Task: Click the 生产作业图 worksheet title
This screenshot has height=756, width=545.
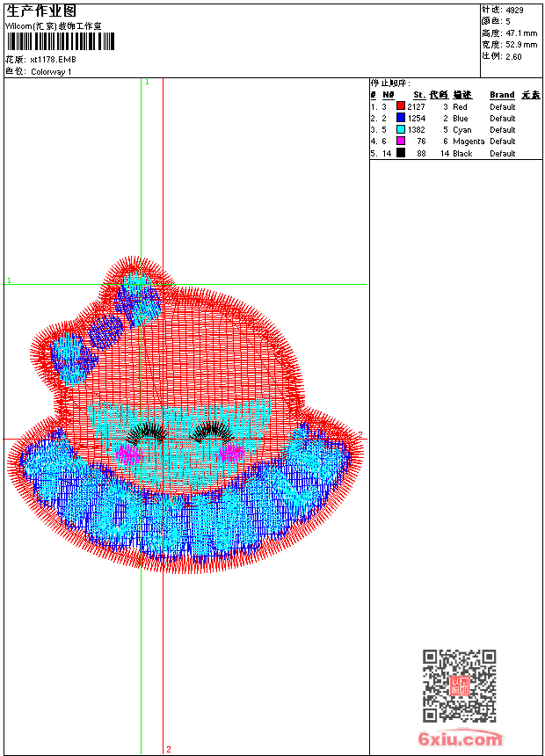Action: coord(41,11)
